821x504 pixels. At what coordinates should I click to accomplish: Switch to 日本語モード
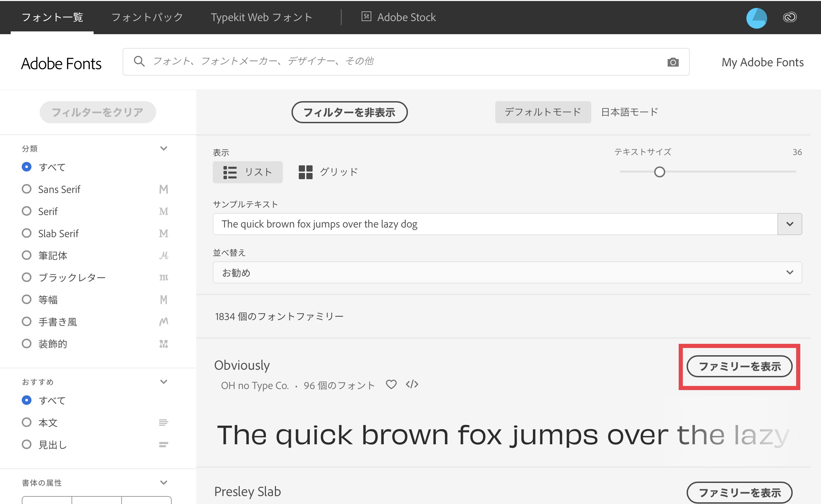[629, 112]
